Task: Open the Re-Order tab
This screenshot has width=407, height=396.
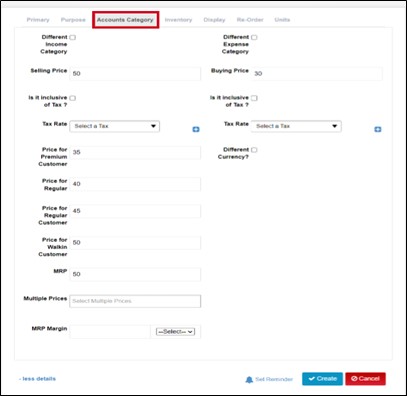Action: coord(250,20)
